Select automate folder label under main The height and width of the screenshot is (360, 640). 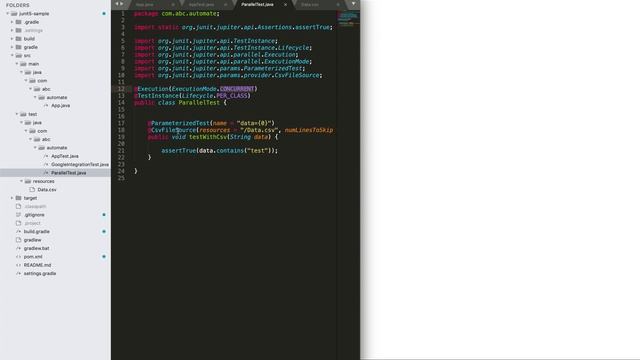coord(57,97)
